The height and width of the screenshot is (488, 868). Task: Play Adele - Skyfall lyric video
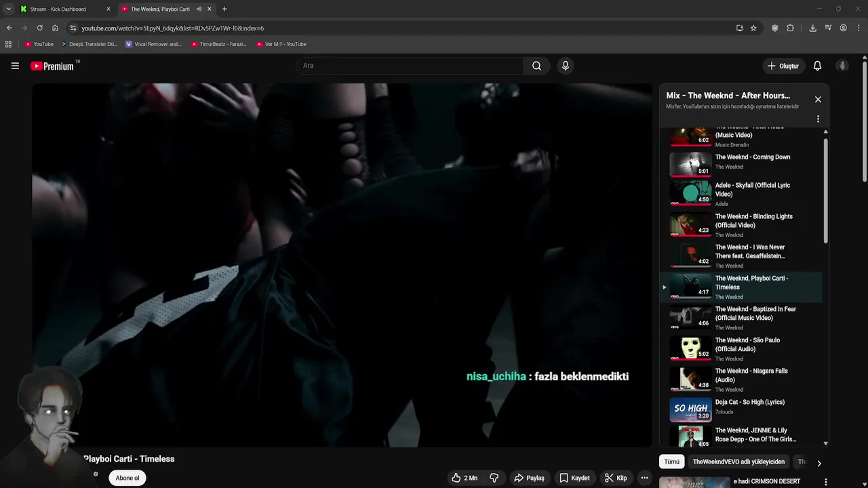pyautogui.click(x=743, y=194)
